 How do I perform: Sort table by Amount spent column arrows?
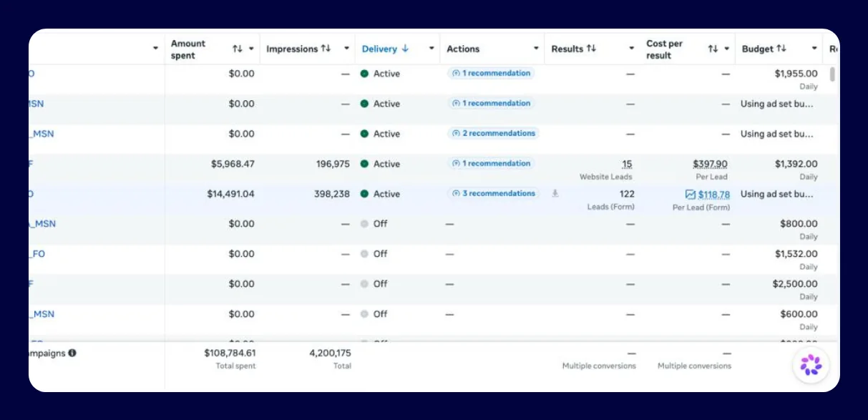238,49
